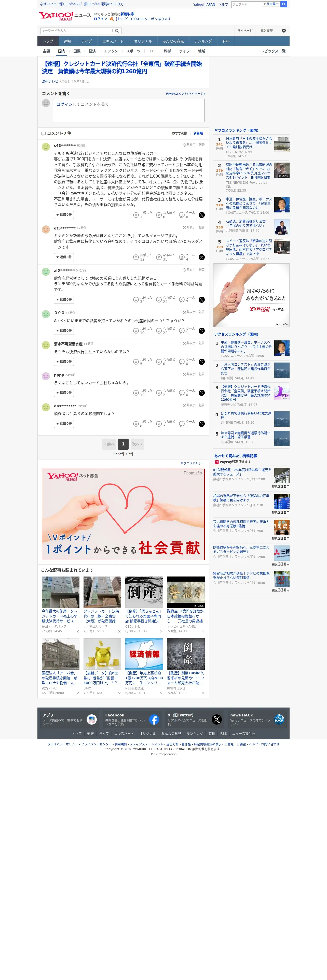Image resolution: width=327 pixels, height=980 pixels.
Task: Click うーん icon on gt5******** comment
Action: tap(182, 257)
